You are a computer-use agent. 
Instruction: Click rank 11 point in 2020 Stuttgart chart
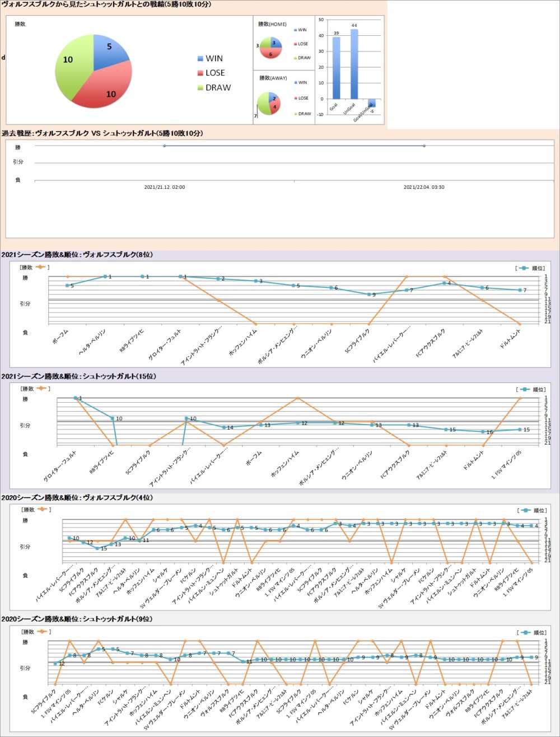point(243,661)
